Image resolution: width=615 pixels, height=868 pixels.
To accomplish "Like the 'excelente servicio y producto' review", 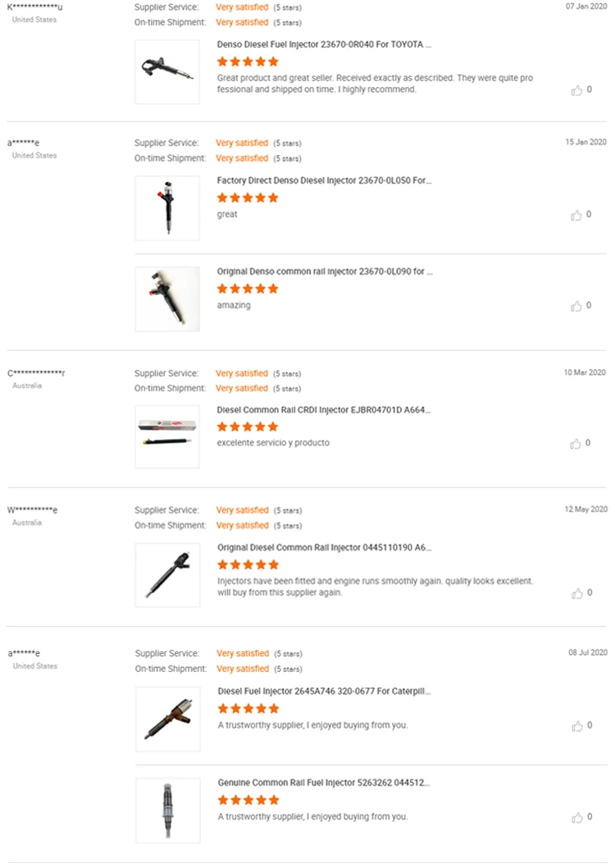I will [576, 444].
